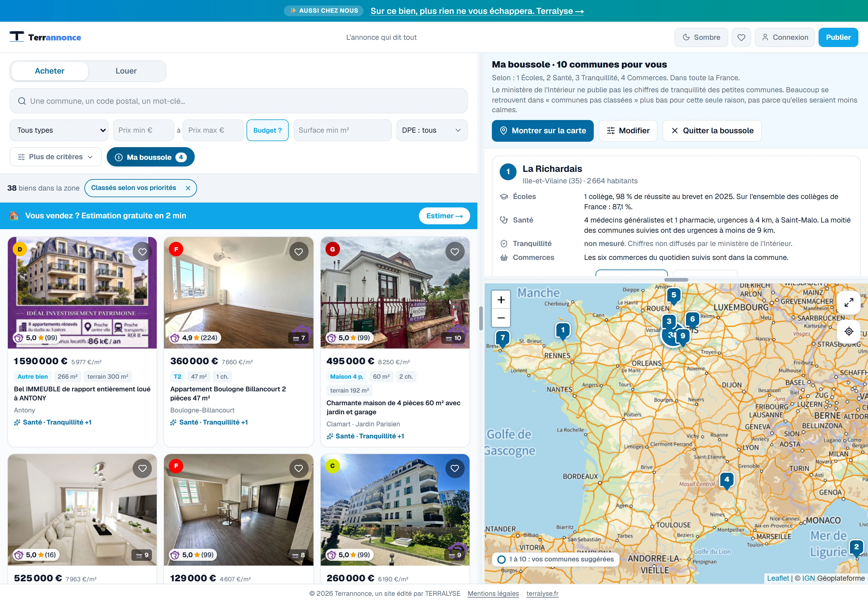The width and height of the screenshot is (868, 603).
Task: Toggle Sombre dark mode
Action: (x=701, y=37)
